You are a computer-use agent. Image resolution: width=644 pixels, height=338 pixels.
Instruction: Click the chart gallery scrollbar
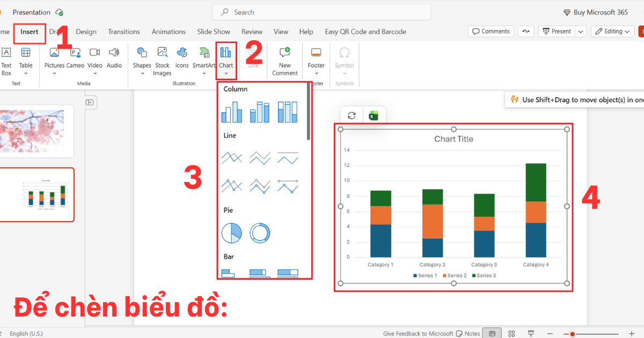tap(309, 111)
